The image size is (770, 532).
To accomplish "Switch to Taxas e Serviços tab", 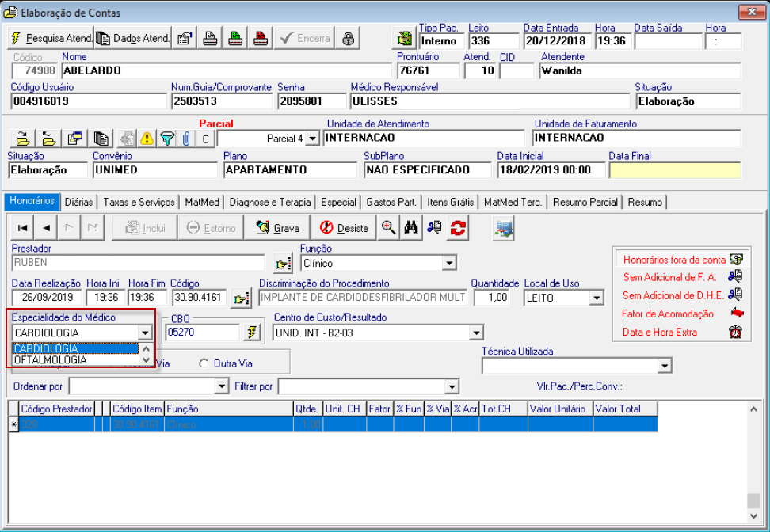I will click(139, 202).
